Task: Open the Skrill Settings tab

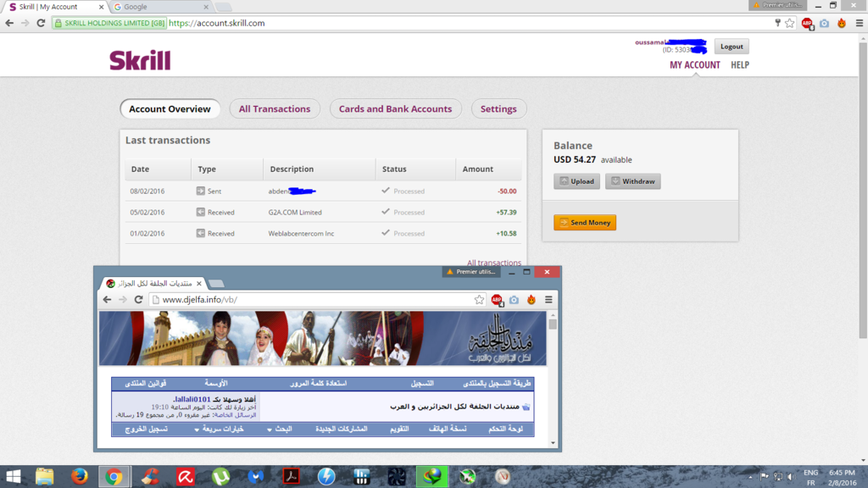Action: pos(498,109)
